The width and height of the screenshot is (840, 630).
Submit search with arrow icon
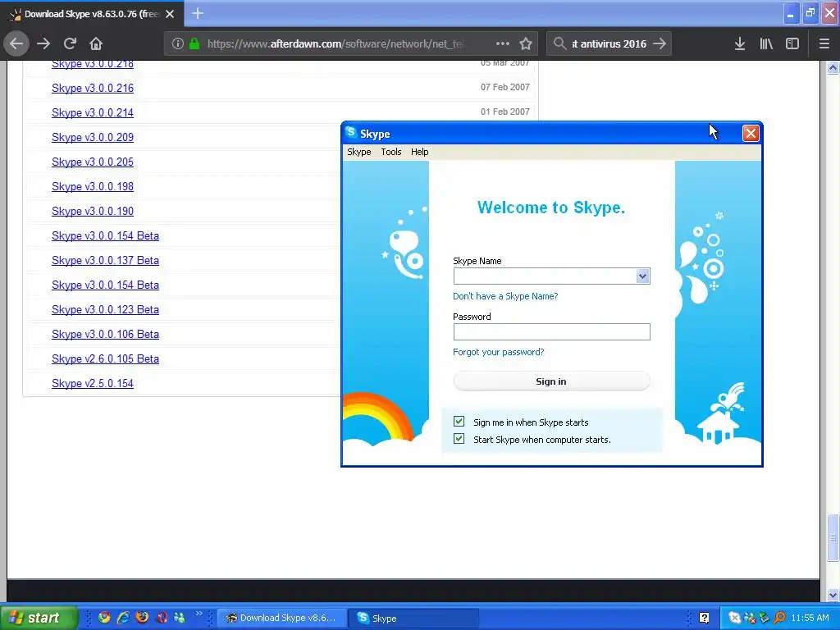(660, 43)
